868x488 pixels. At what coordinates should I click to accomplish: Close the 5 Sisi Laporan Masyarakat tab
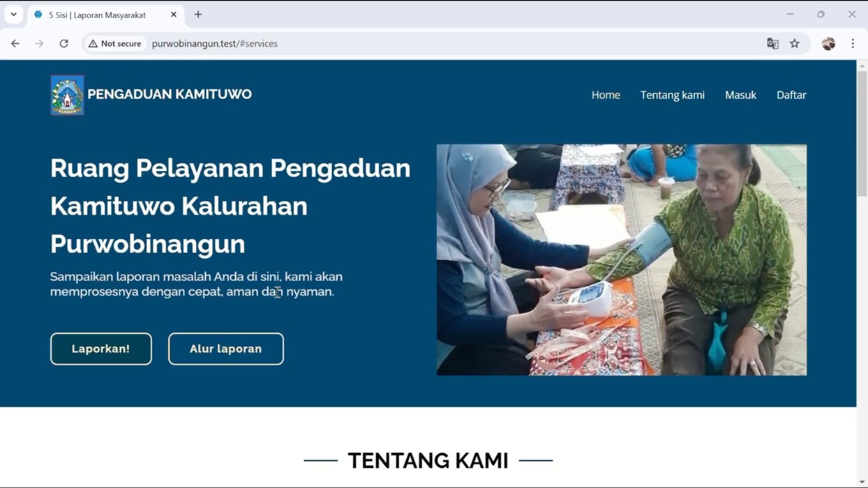point(174,15)
